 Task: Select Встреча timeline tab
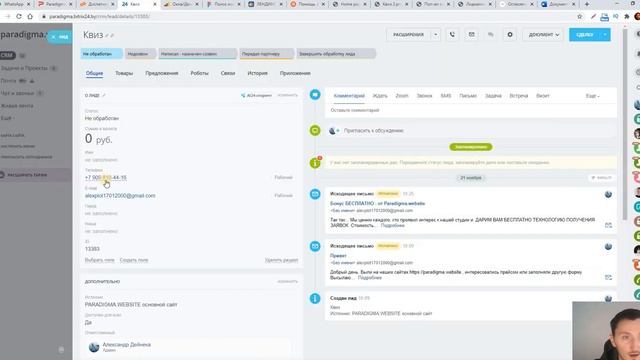pyautogui.click(x=518, y=96)
